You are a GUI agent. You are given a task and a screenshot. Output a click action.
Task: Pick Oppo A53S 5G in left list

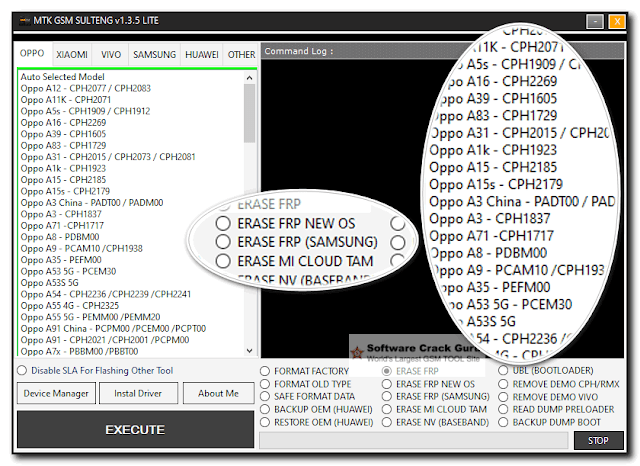[50, 282]
